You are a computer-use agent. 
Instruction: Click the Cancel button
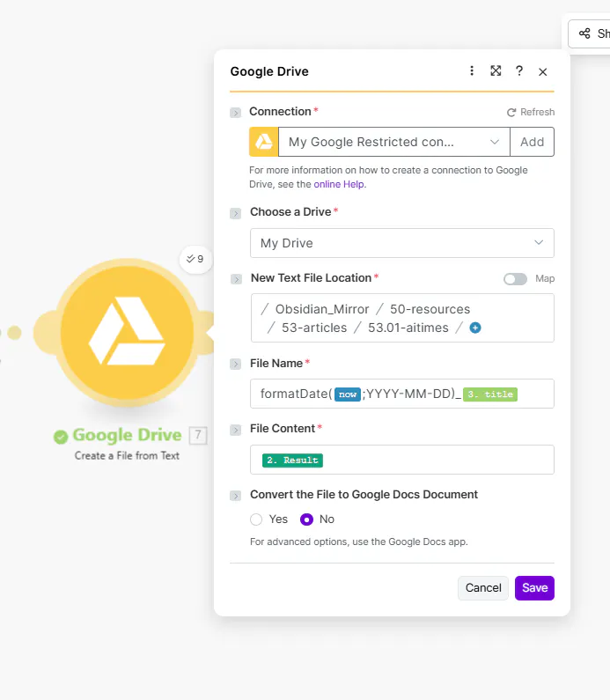[483, 588]
